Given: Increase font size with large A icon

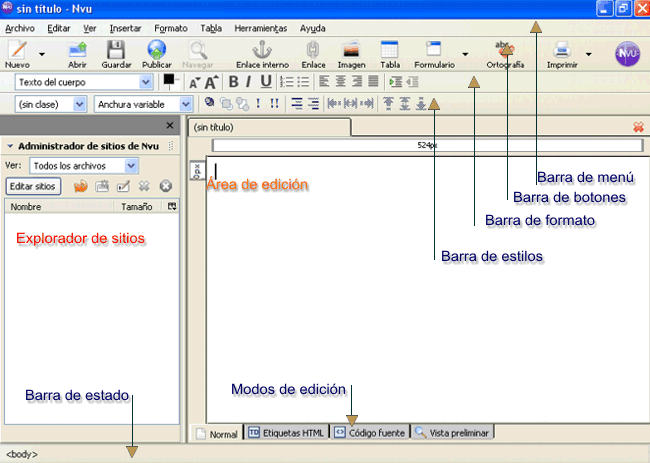Looking at the screenshot, I should point(211,82).
